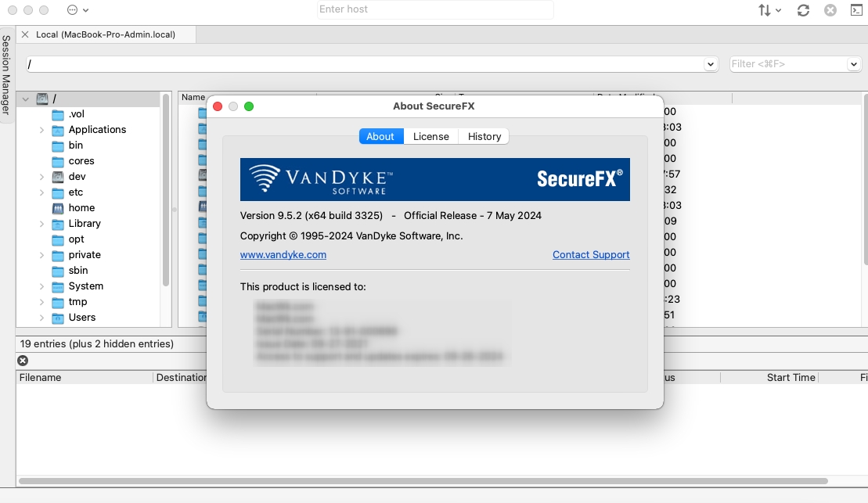Select the dev drive icon in tree
Viewport: 868px width, 503px height.
[x=58, y=177]
